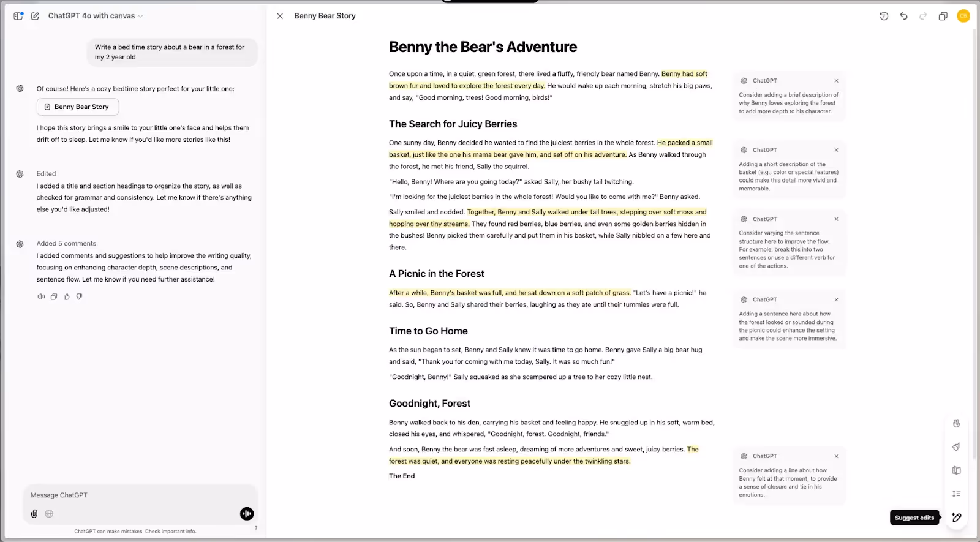Open the help question mark
980x542 pixels.
tap(256, 528)
